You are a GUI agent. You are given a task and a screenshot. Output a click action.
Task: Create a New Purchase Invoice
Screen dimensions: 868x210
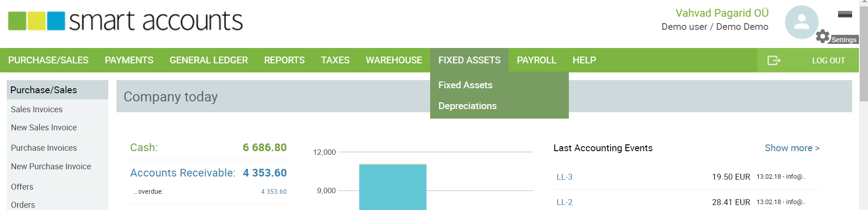[51, 167]
